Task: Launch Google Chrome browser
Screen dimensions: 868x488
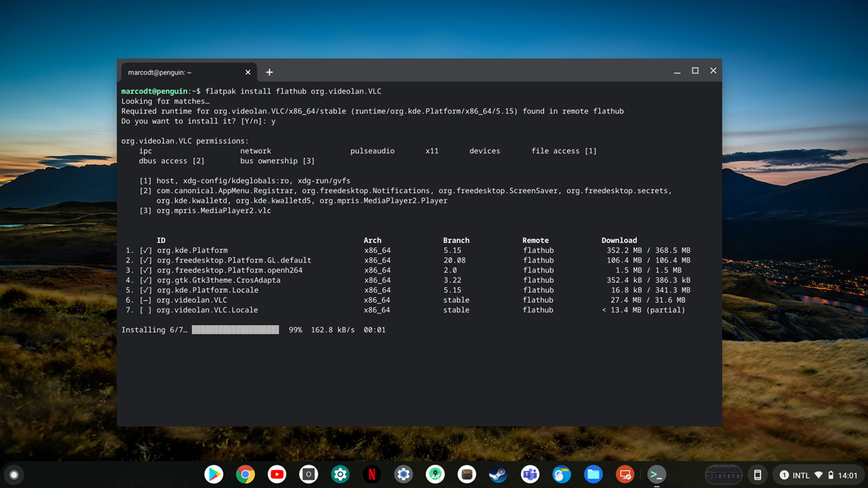Action: (245, 474)
